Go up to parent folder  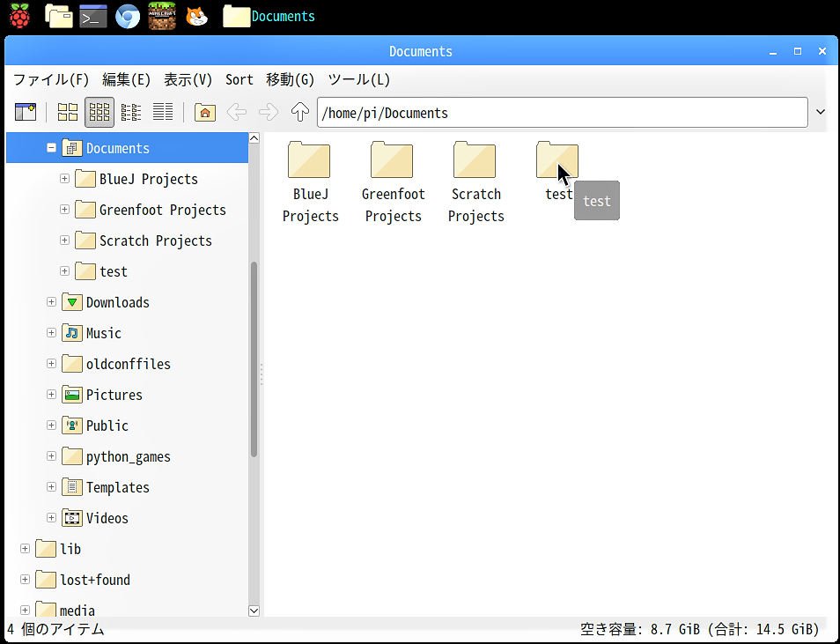tap(300, 112)
